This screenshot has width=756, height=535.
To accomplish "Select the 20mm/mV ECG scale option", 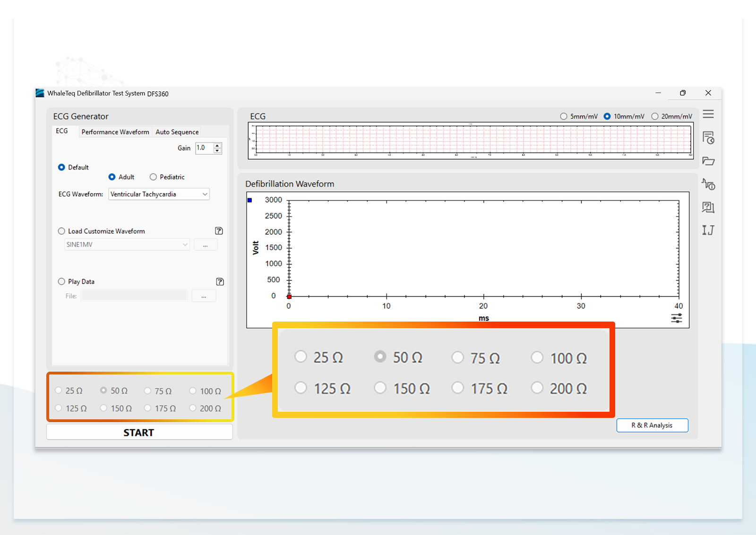I will [655, 116].
